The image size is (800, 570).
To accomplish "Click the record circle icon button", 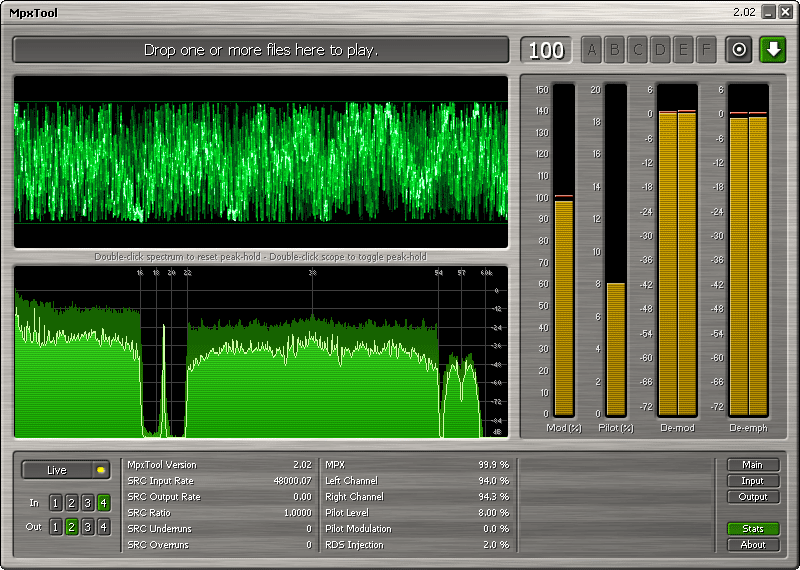I will click(739, 50).
